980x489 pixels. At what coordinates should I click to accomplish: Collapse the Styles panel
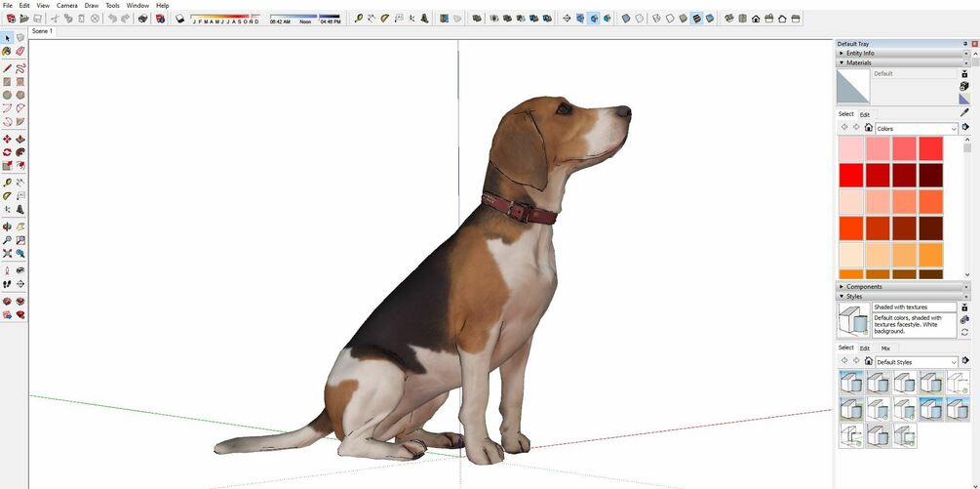[903, 296]
